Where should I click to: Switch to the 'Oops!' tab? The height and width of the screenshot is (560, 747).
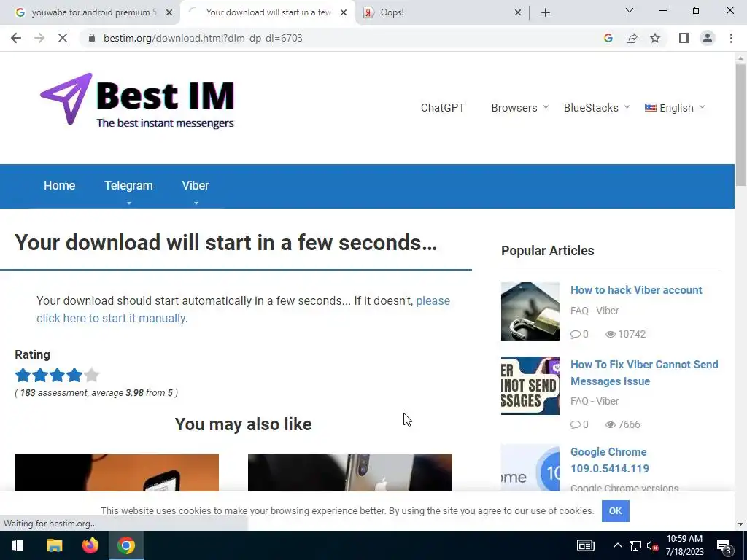click(x=442, y=12)
